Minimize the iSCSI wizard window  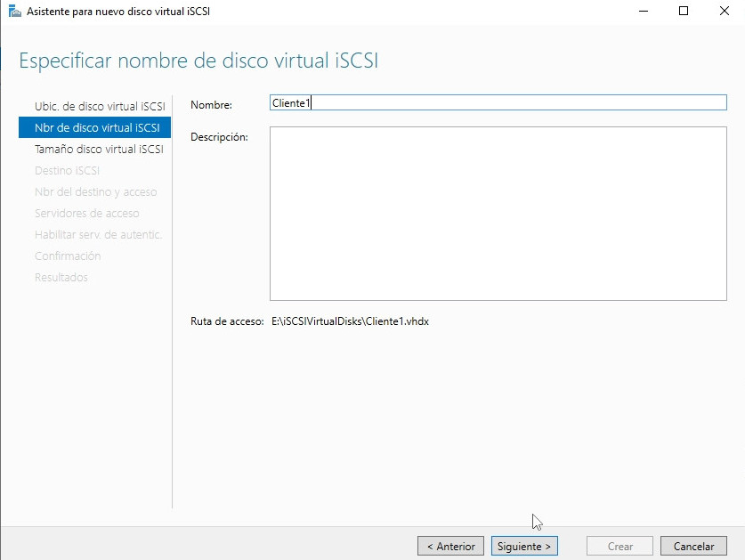tap(643, 12)
